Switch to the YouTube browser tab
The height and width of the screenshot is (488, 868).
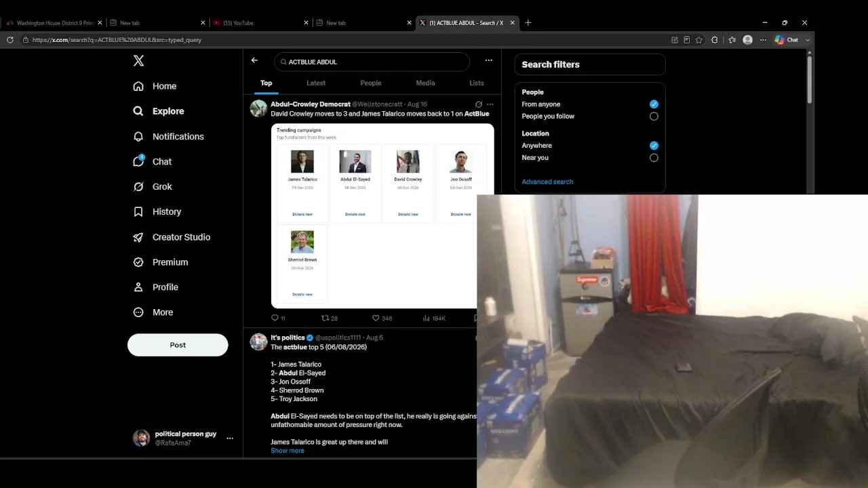(260, 22)
